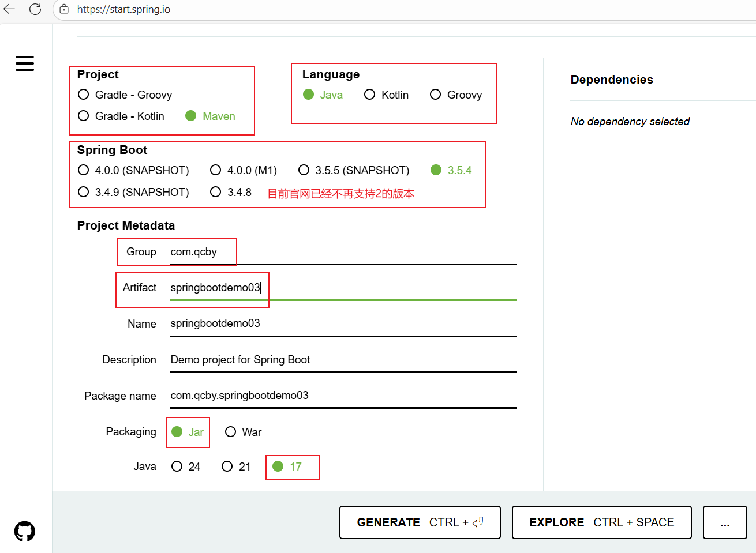
Task: Click the Project heading
Action: coord(98,74)
